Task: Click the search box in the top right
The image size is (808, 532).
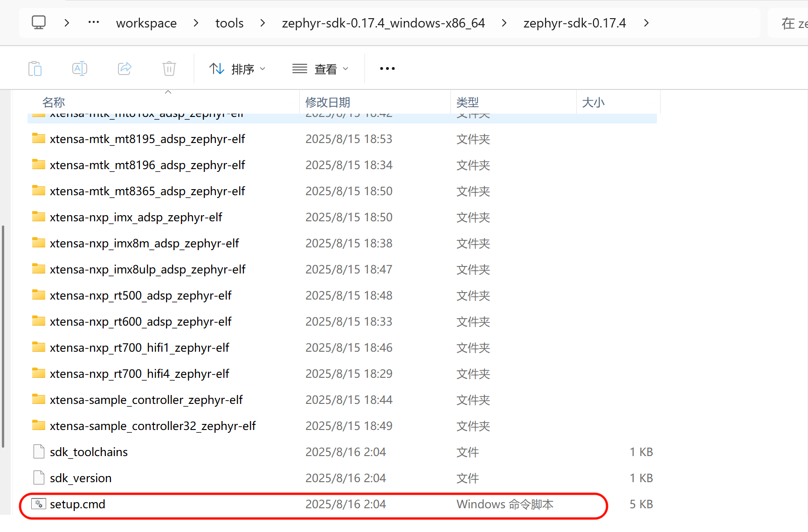Action: click(793, 22)
